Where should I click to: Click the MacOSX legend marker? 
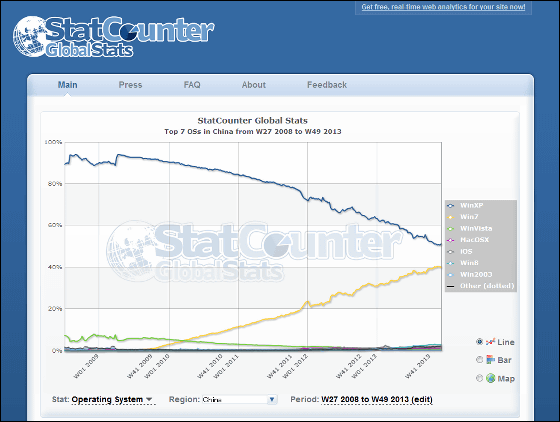click(x=451, y=240)
